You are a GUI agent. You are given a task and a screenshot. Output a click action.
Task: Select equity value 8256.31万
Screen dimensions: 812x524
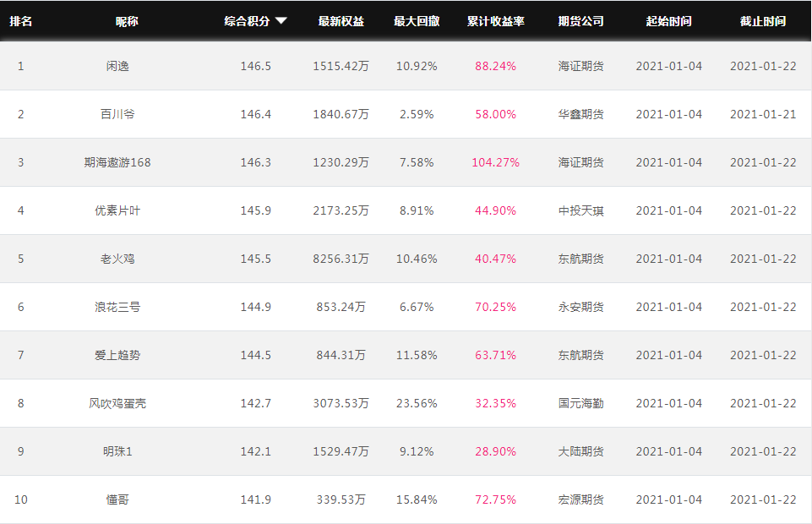pyautogui.click(x=341, y=259)
